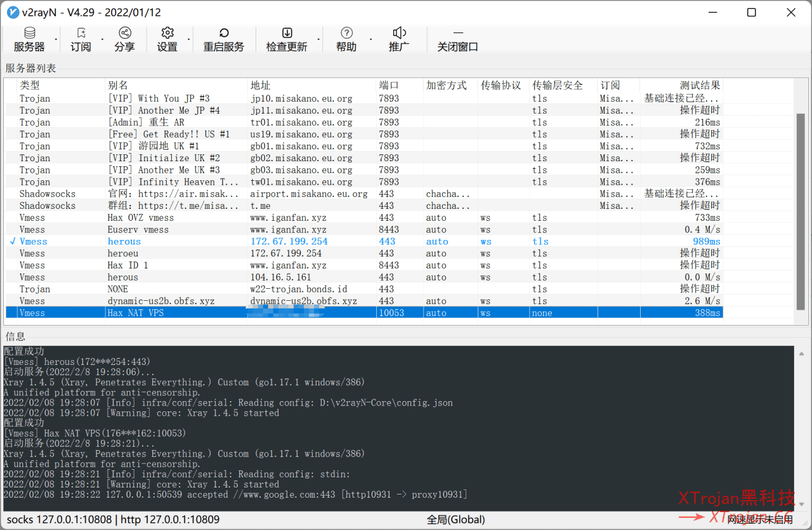This screenshot has width=812, height=530.
Task: Open the 分享 (Share) icon
Action: (124, 39)
